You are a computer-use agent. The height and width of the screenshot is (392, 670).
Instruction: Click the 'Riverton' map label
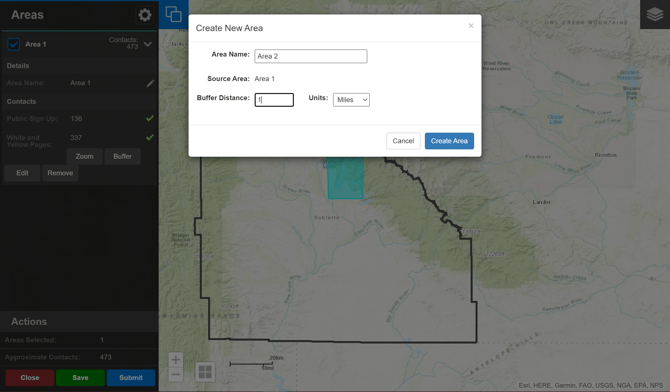tap(605, 155)
